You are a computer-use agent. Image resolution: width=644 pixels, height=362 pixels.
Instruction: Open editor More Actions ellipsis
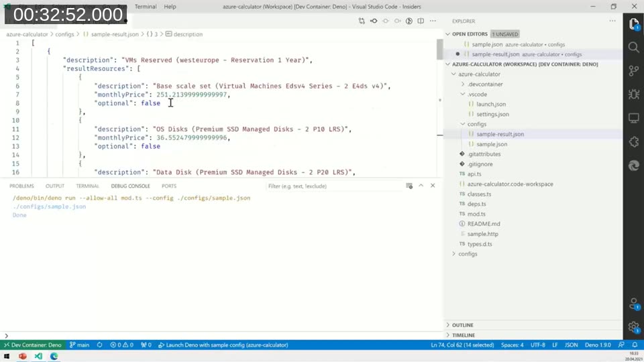433,21
